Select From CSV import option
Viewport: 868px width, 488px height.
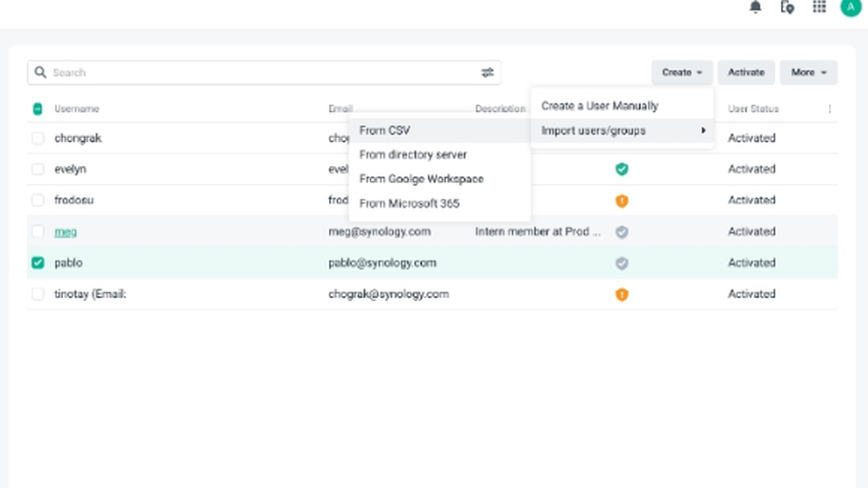[385, 130]
